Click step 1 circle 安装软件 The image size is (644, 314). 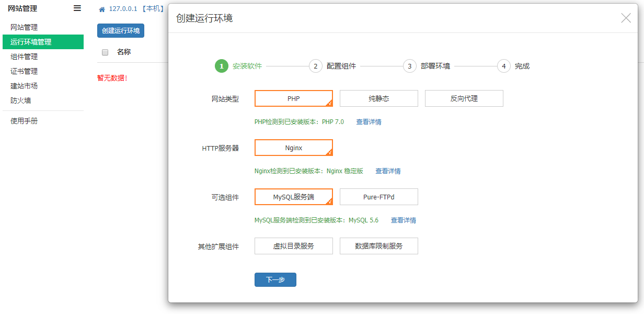click(x=222, y=66)
